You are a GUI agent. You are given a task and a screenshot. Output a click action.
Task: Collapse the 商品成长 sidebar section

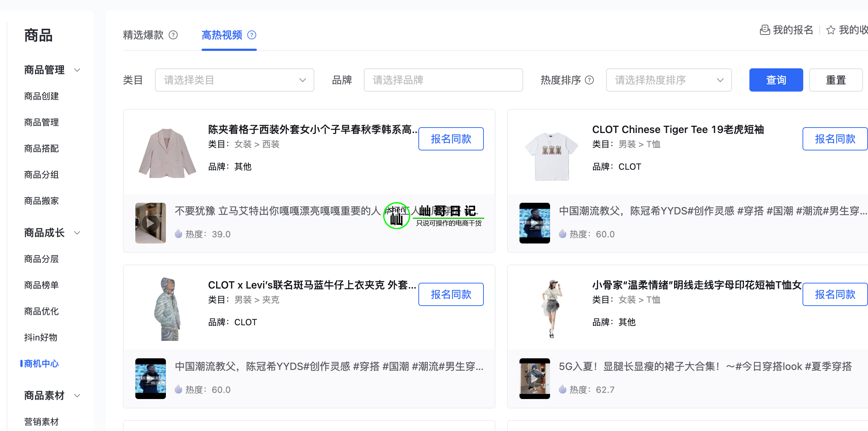77,233
